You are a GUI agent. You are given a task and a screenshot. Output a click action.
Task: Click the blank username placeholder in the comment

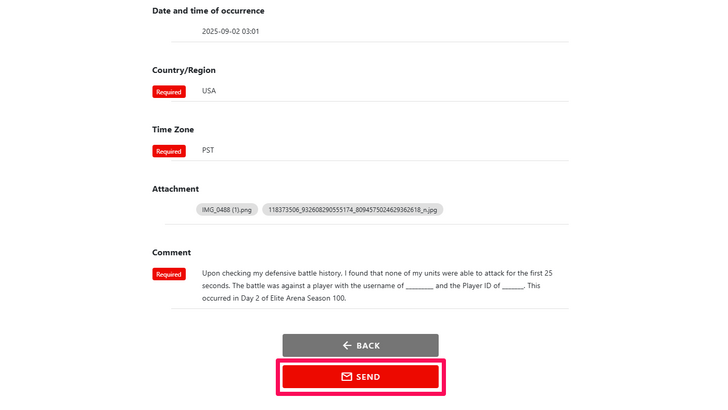click(x=420, y=286)
